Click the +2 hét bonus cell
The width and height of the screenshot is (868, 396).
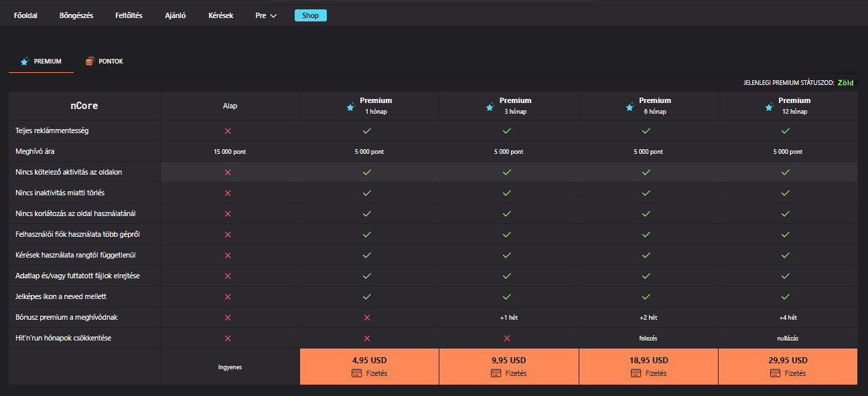[x=648, y=318]
